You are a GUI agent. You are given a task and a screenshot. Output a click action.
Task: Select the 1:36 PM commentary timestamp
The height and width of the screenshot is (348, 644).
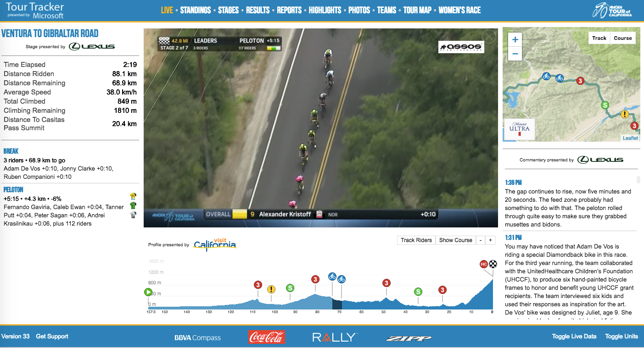coord(513,182)
